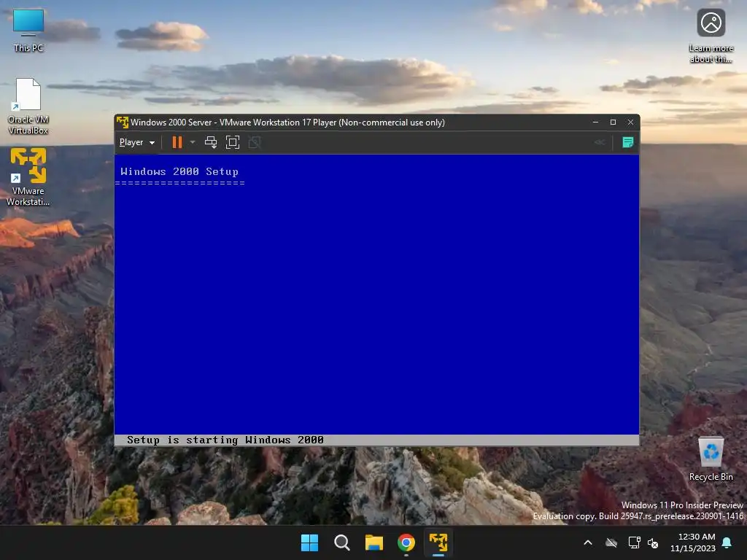Screen dimensions: 747x560
Task: Click the OneDrive cloud tray icon
Action: click(x=611, y=542)
